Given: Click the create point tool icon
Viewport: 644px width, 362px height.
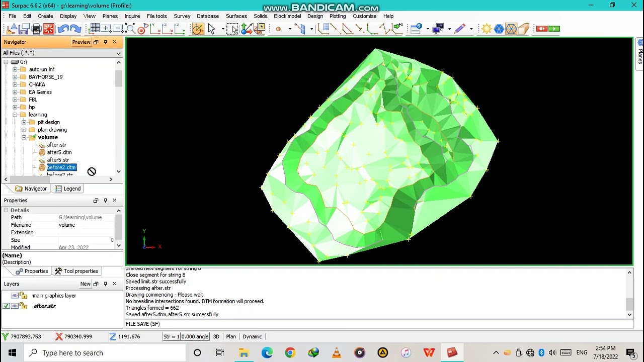Looking at the screenshot, I should click(x=278, y=29).
